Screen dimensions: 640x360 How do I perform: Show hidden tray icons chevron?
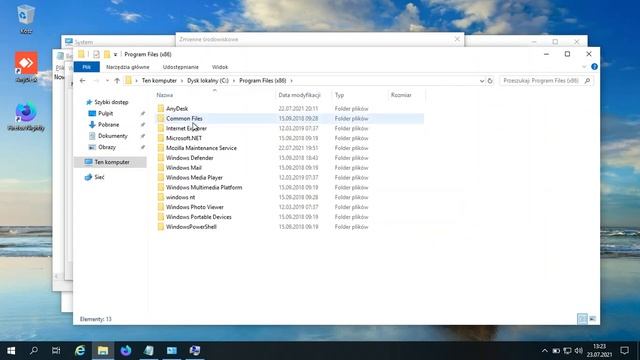click(x=544, y=351)
